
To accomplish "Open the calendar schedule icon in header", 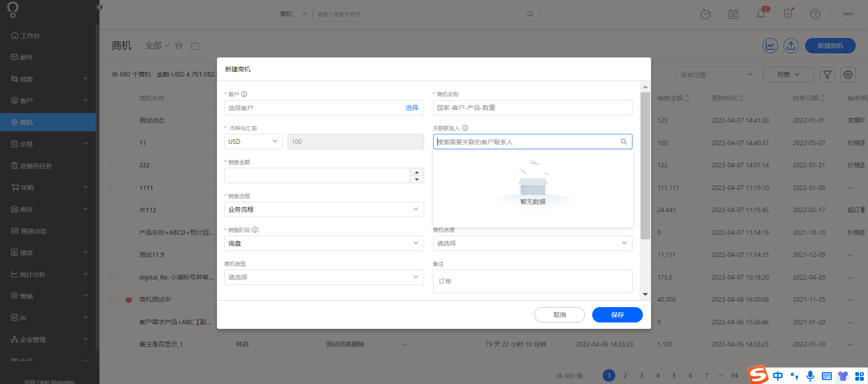I will (733, 14).
